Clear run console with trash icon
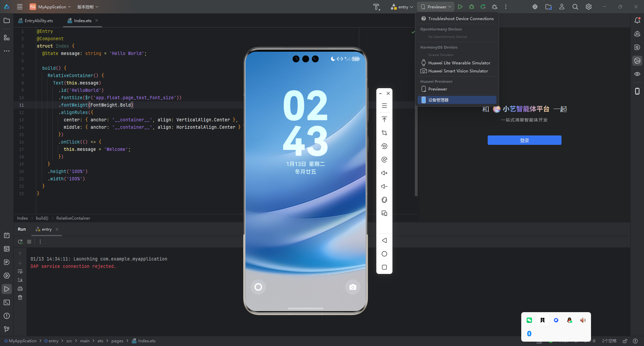 coord(20,297)
